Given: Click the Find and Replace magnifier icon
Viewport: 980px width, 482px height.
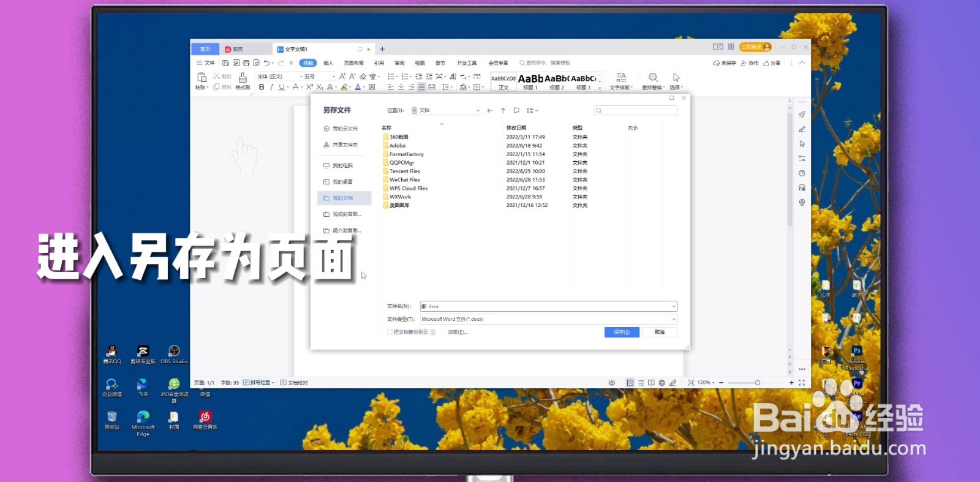Looking at the screenshot, I should 653,77.
